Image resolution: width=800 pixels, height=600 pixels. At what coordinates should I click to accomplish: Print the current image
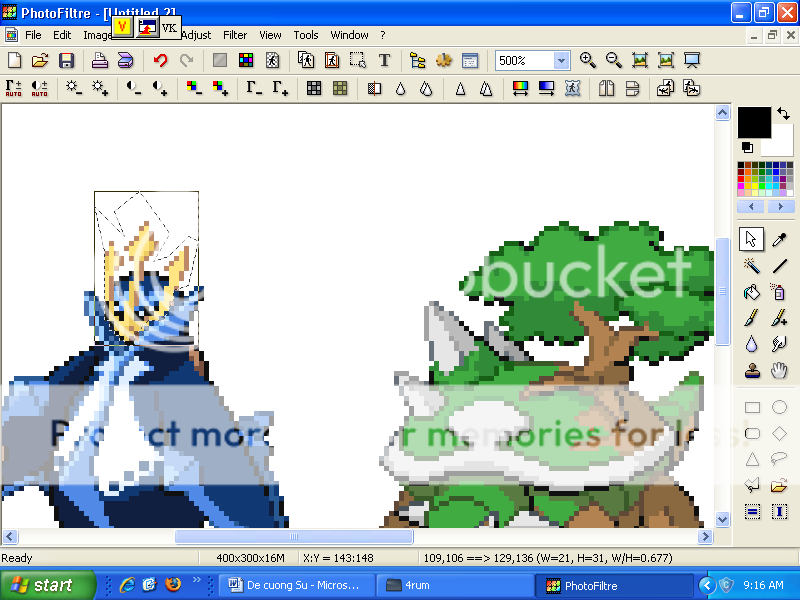tap(99, 60)
